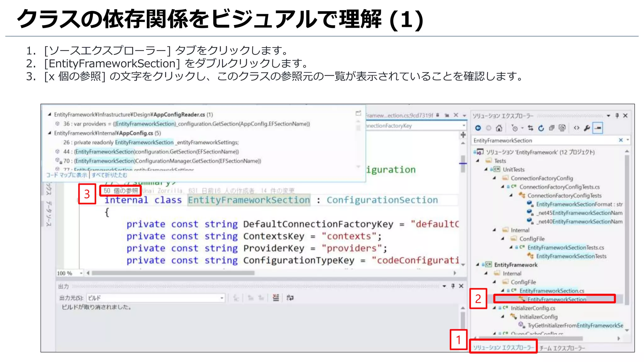The image size is (644, 362).
Task: Click the code editor horizontal scrollbar
Action: pos(173,273)
